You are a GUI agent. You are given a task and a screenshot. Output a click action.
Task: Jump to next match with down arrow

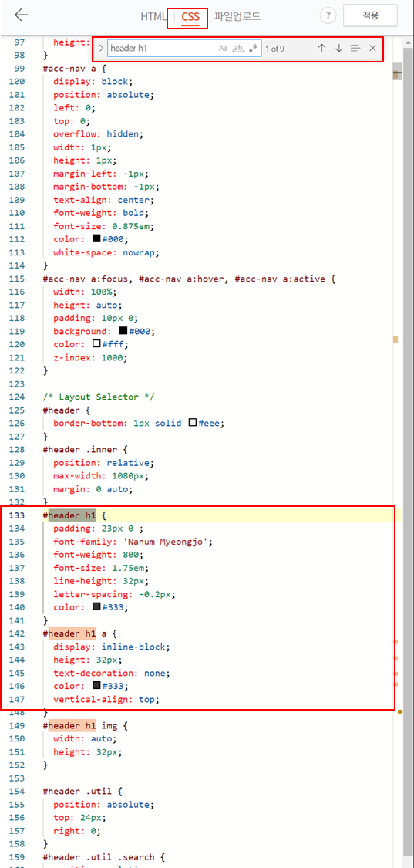click(338, 48)
